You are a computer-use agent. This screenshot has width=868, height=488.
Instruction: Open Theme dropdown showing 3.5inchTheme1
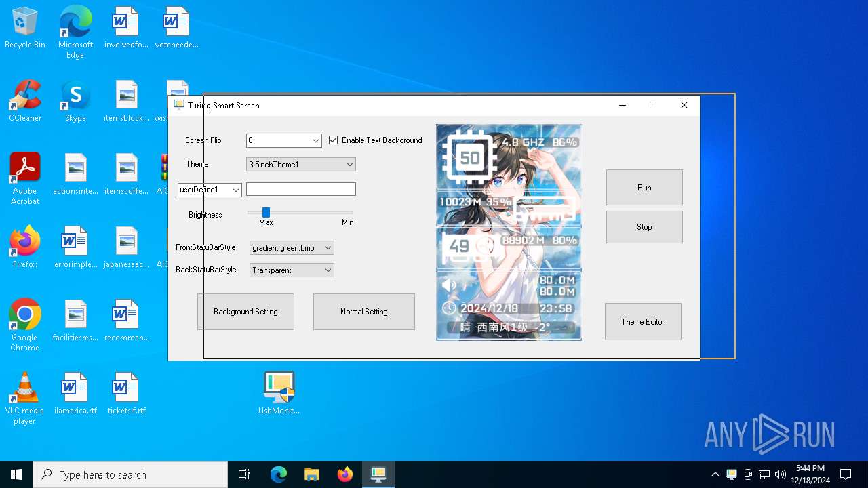click(x=301, y=165)
